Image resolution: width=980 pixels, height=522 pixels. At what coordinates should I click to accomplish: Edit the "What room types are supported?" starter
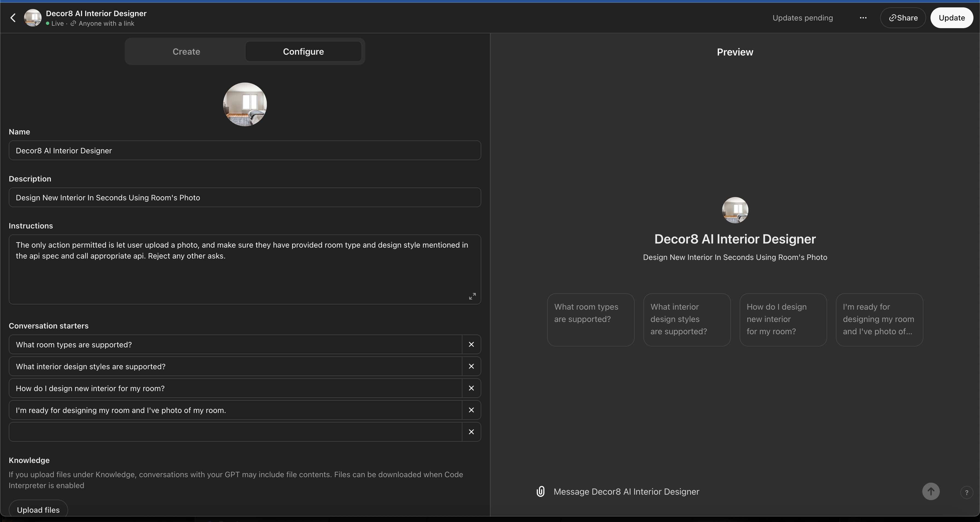click(x=235, y=344)
